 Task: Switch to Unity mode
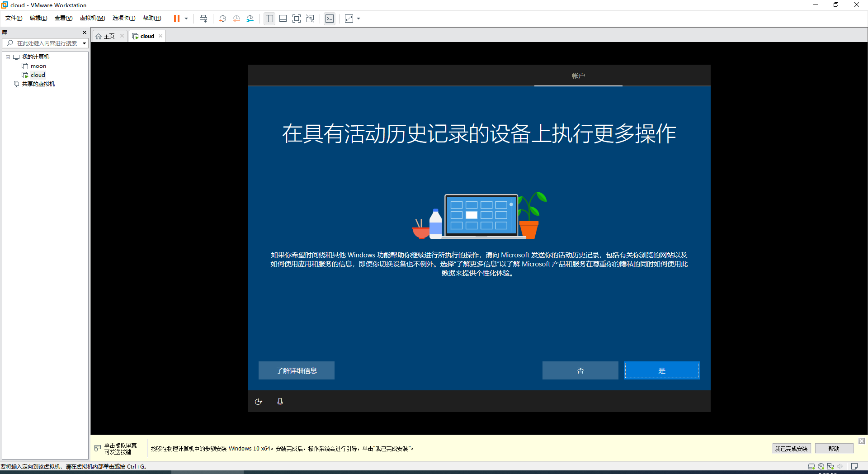(x=310, y=19)
